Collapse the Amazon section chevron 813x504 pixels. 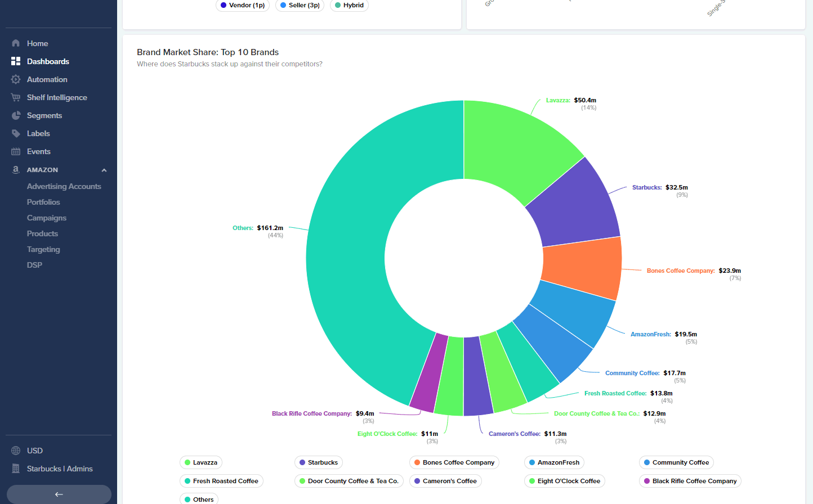104,170
